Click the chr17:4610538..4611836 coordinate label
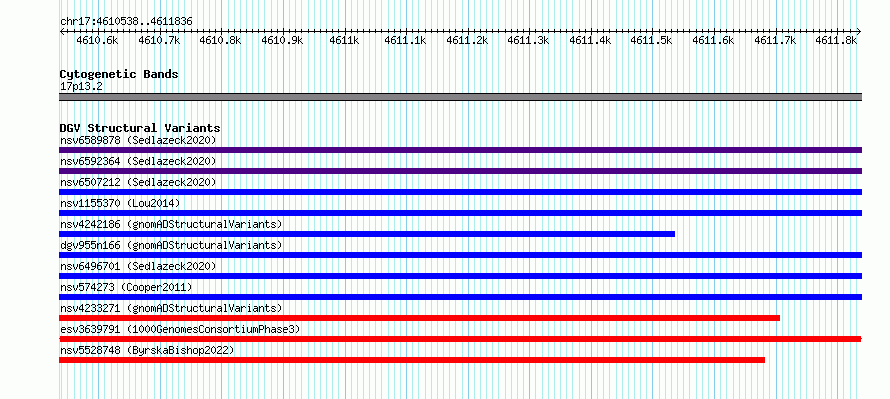 [x=126, y=22]
